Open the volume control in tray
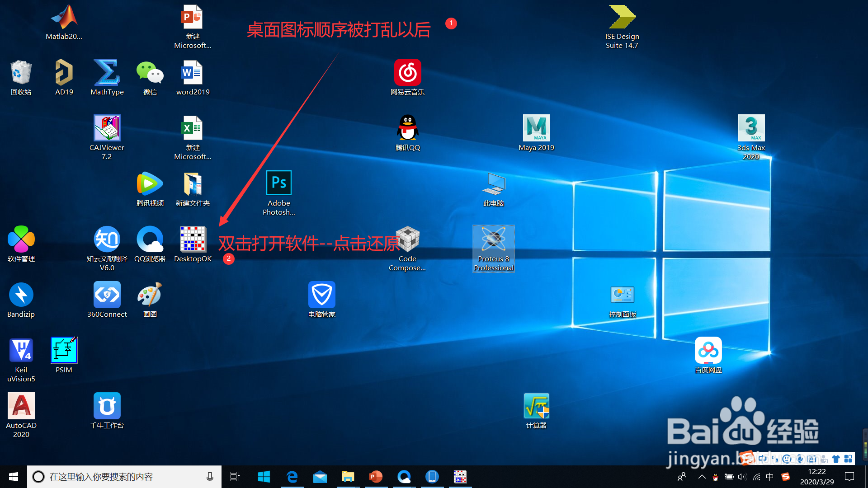The image size is (868, 488). point(742,477)
